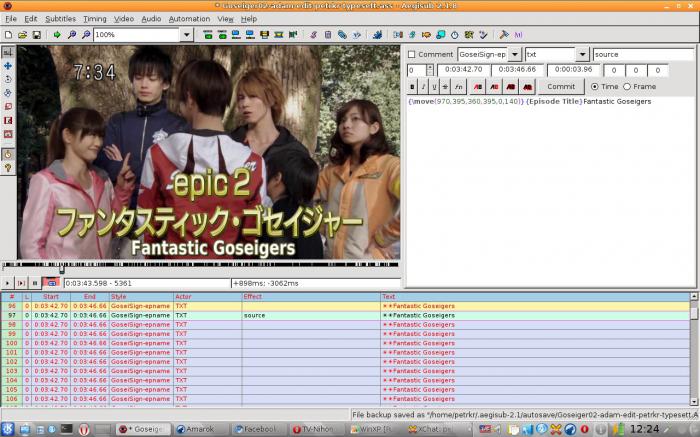
Task: Click the first green snap-to-video toolbar icon
Action: 208,35
